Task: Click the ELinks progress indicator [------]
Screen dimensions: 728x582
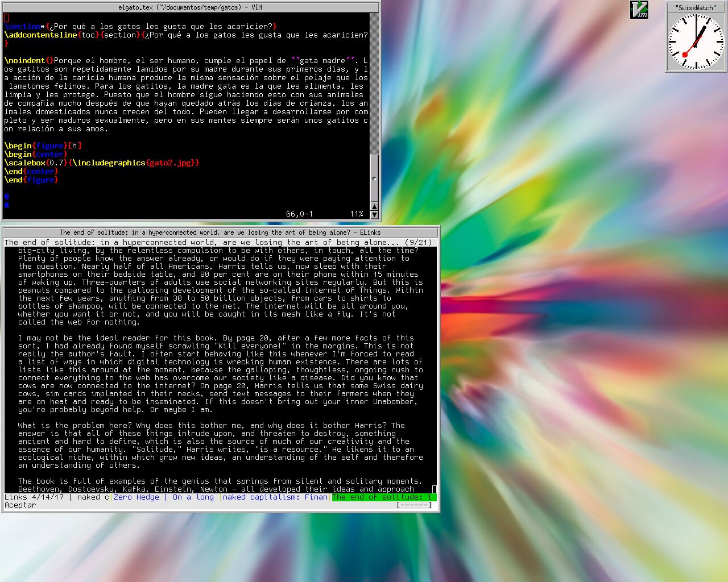Action: pos(414,505)
